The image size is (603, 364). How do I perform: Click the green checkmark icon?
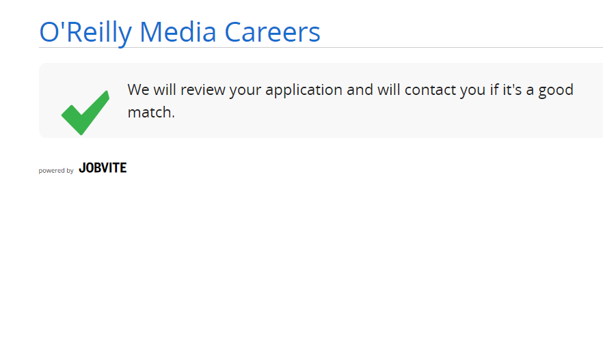point(85,113)
